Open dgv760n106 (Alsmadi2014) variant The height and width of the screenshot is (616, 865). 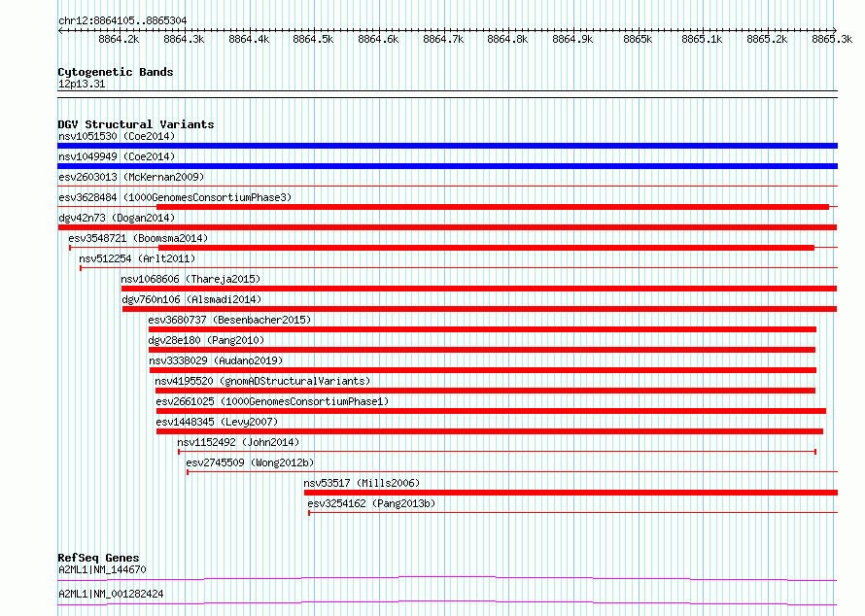pyautogui.click(x=191, y=299)
